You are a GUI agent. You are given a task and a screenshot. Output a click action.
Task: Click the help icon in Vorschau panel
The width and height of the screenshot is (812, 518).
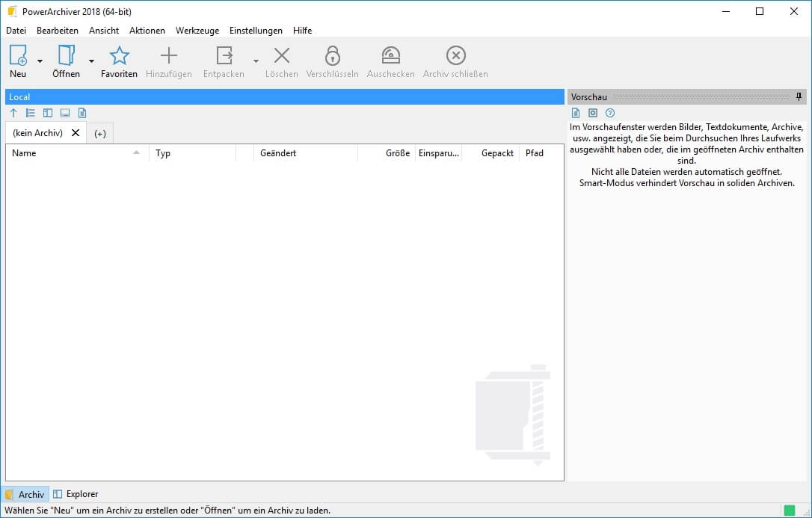click(610, 113)
